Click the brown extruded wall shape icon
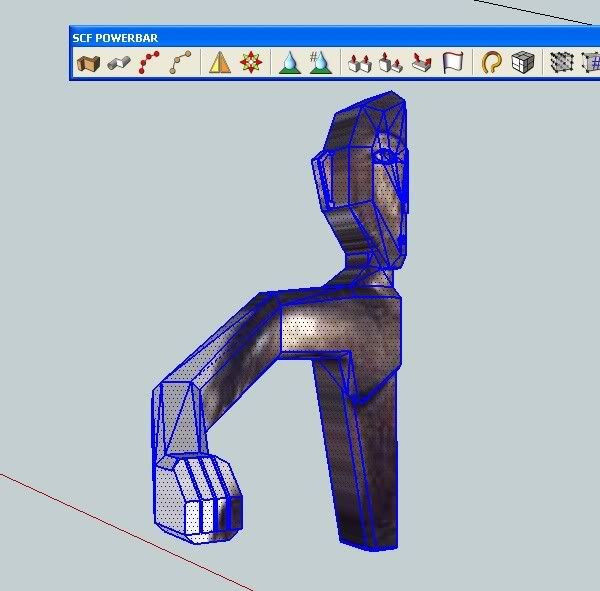 coord(88,63)
